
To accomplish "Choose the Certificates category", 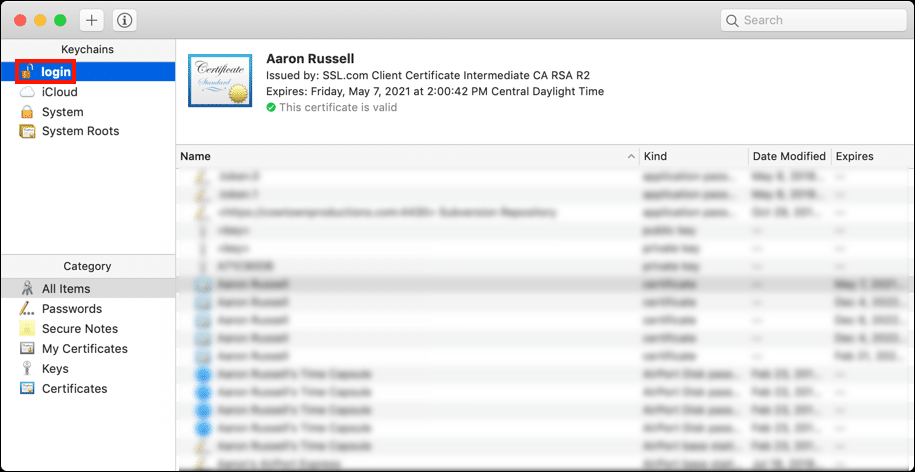I will pyautogui.click(x=74, y=389).
